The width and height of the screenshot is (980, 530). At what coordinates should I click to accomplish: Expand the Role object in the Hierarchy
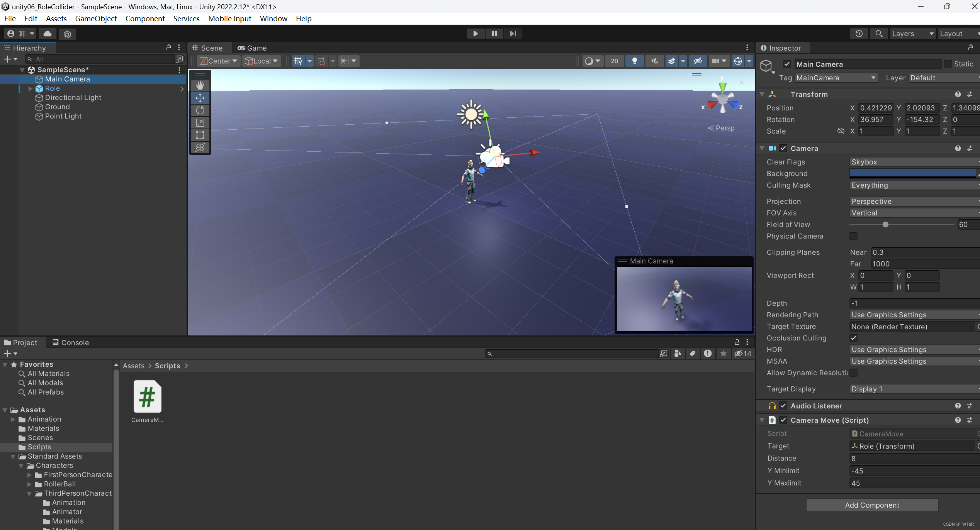pyautogui.click(x=30, y=88)
